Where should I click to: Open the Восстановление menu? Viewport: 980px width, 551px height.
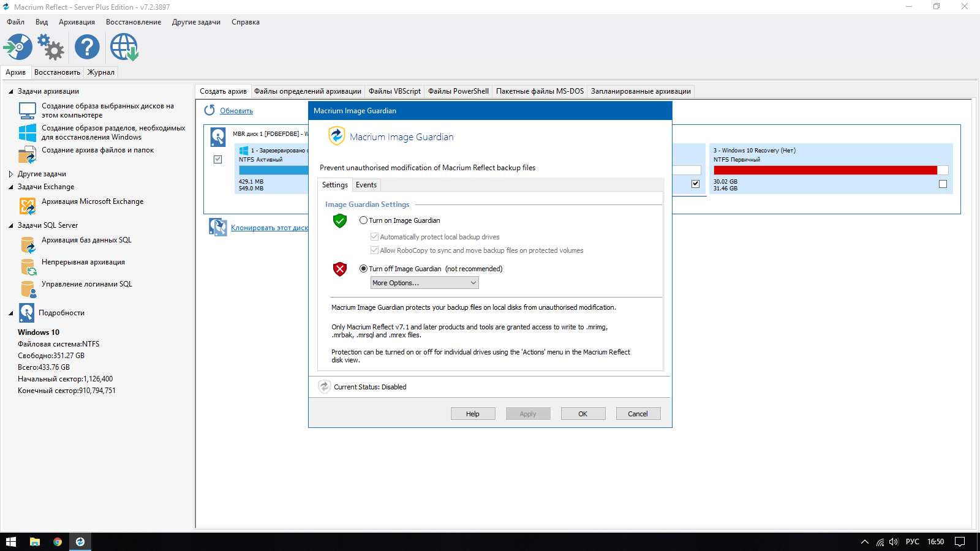(134, 22)
